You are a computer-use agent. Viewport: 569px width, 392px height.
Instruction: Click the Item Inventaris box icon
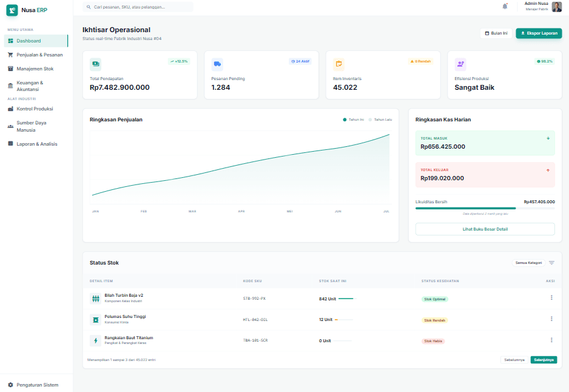click(x=338, y=63)
